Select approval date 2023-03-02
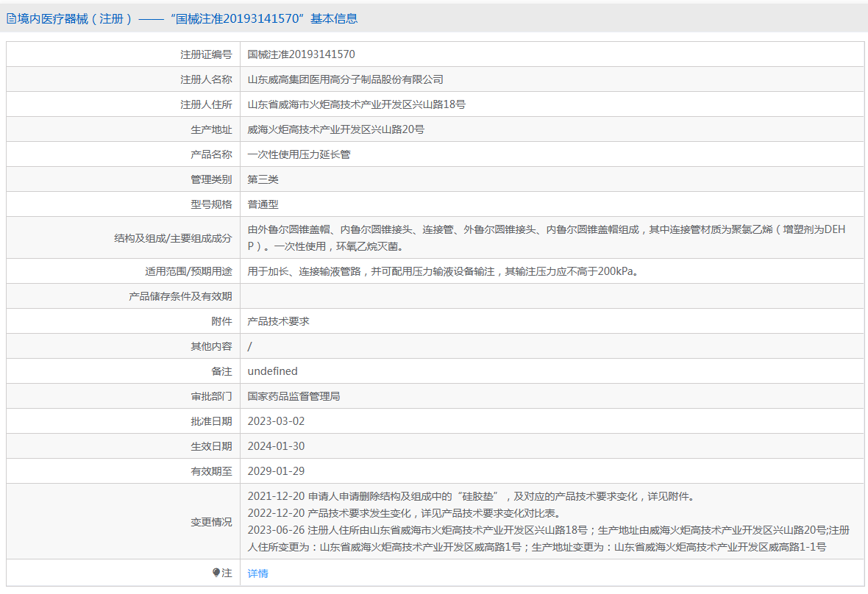Viewport: 868px width, 594px height. [277, 421]
